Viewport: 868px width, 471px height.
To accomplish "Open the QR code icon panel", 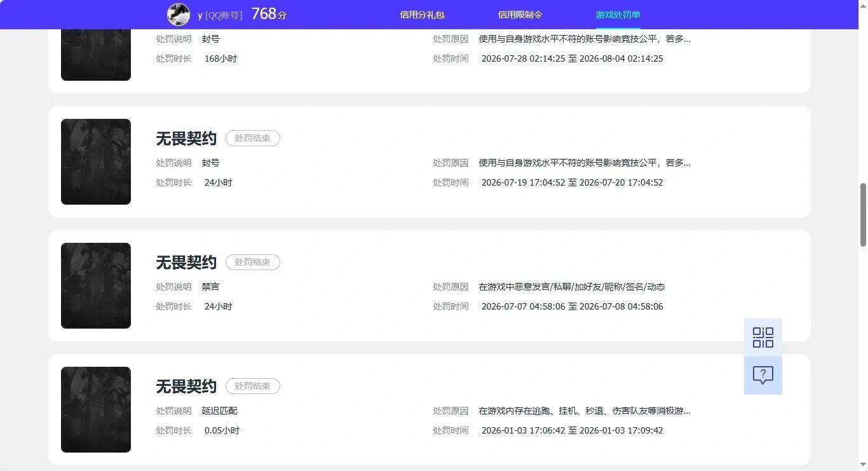I will tap(763, 338).
